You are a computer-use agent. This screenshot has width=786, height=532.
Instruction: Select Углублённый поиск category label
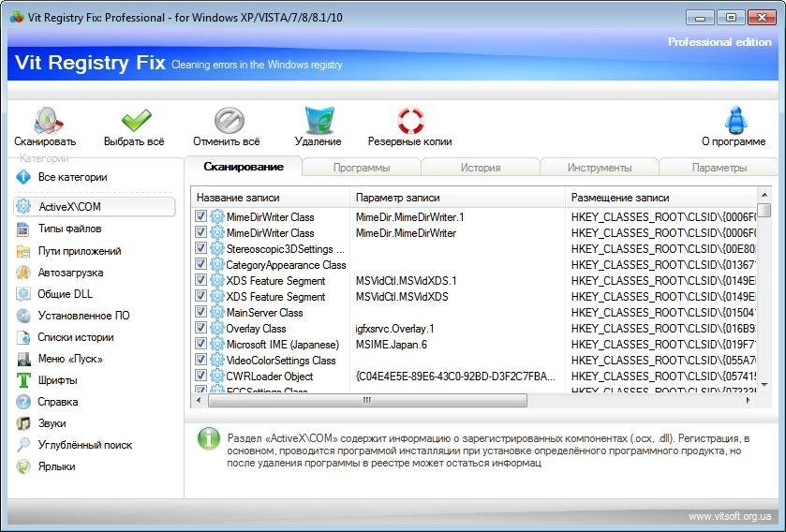[85, 445]
